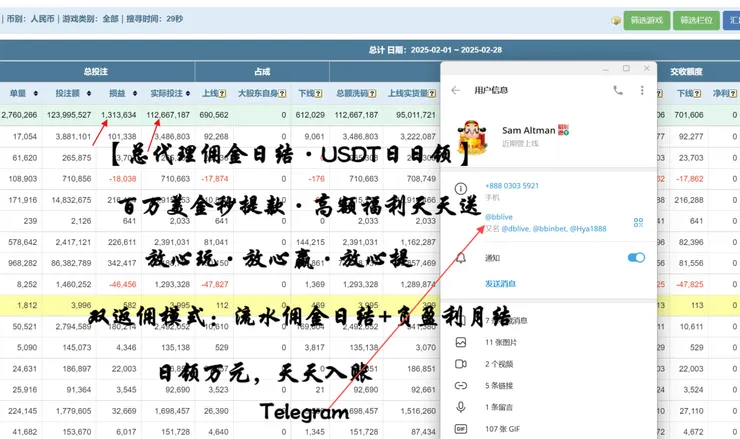Click the negative value -46,456
Screen dimensions: 740x439
(x=123, y=284)
